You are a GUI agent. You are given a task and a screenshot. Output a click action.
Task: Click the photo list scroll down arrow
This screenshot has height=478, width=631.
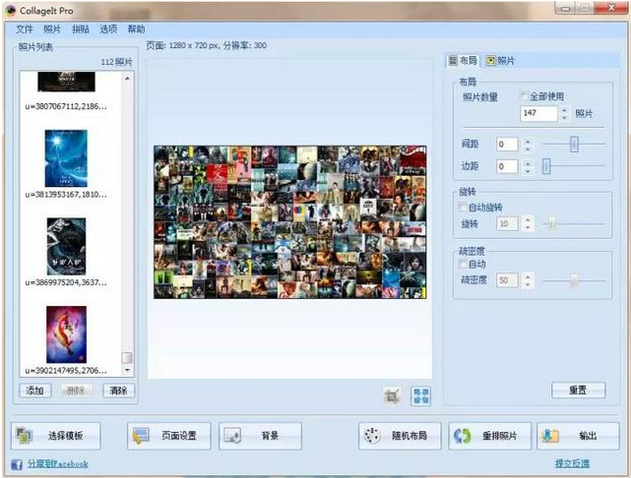click(x=127, y=370)
